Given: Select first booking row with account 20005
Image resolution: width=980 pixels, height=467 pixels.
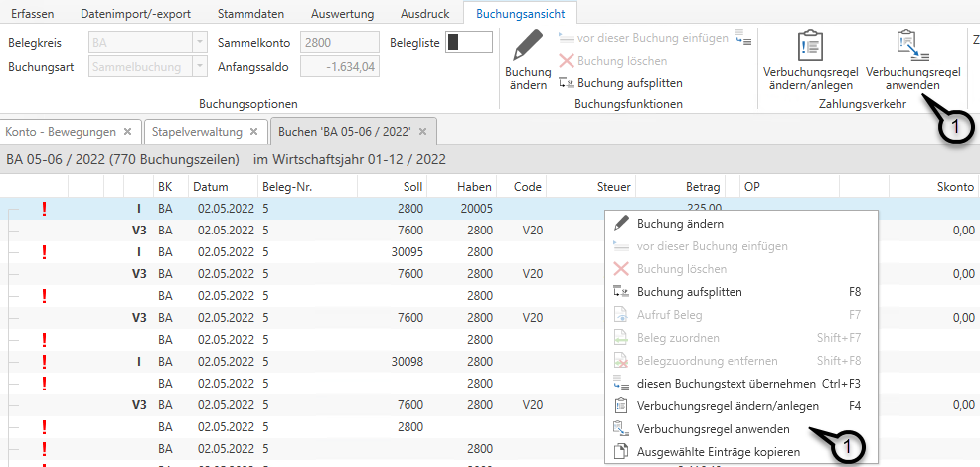Looking at the screenshot, I should (298, 209).
